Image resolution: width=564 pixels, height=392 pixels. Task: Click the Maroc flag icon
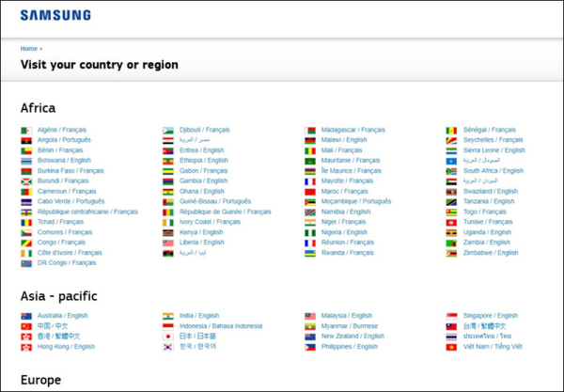pos(310,192)
